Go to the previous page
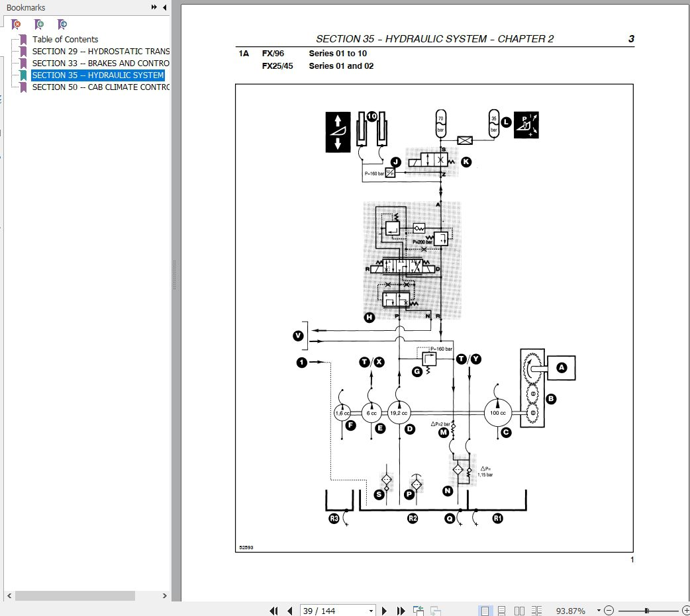 click(x=290, y=610)
